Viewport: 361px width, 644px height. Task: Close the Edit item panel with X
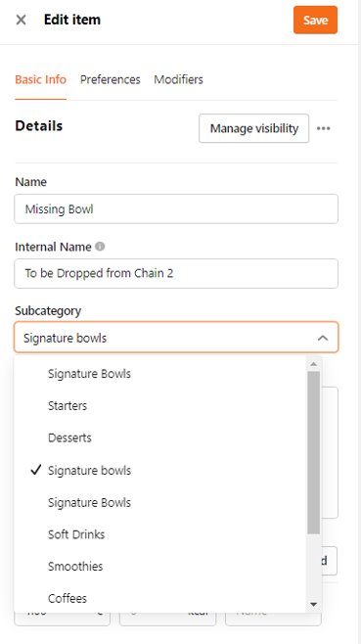coord(21,20)
